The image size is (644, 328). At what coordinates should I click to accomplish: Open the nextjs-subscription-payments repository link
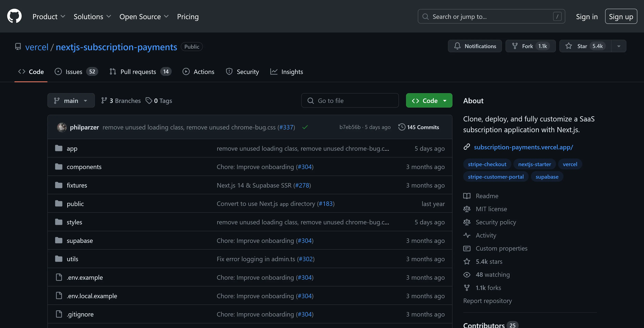pos(117,47)
